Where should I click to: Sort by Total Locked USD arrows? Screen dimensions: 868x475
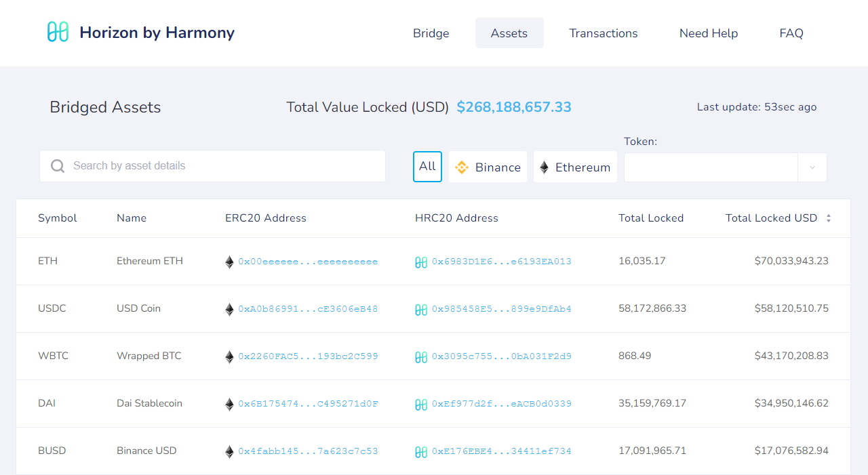(x=828, y=218)
